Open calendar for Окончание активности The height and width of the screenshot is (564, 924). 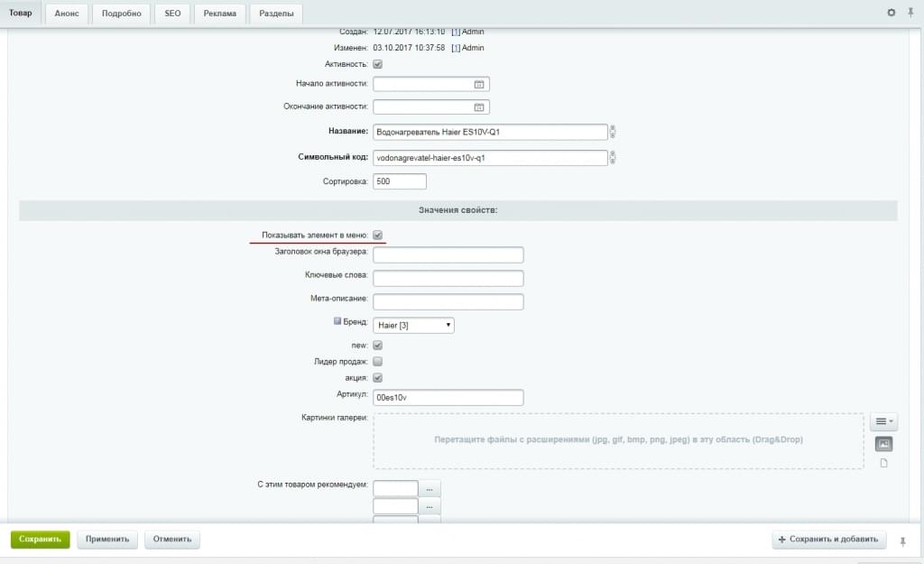pos(480,107)
